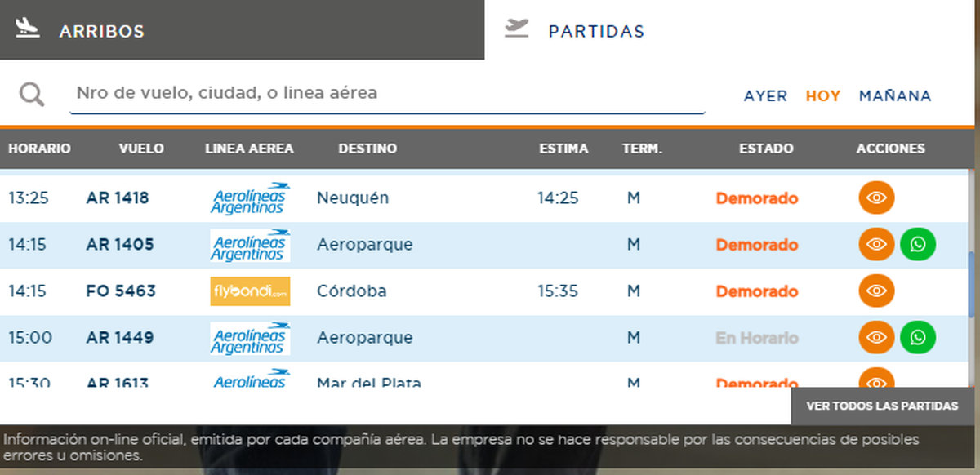View details of flight AR 1449 via eye icon
Screen dimensions: 980x475
[x=876, y=337]
